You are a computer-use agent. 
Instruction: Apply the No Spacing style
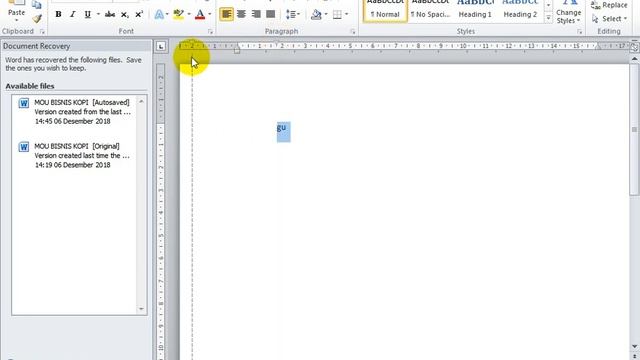click(x=430, y=10)
